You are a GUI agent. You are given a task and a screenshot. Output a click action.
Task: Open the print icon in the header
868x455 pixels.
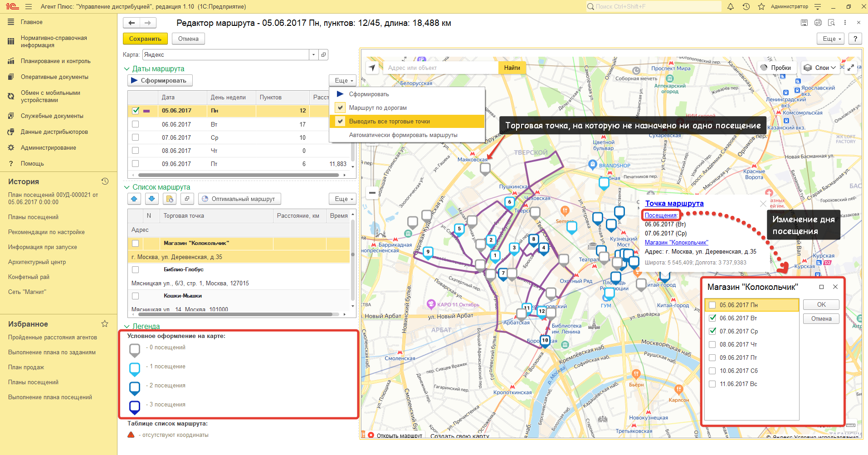[x=818, y=23]
